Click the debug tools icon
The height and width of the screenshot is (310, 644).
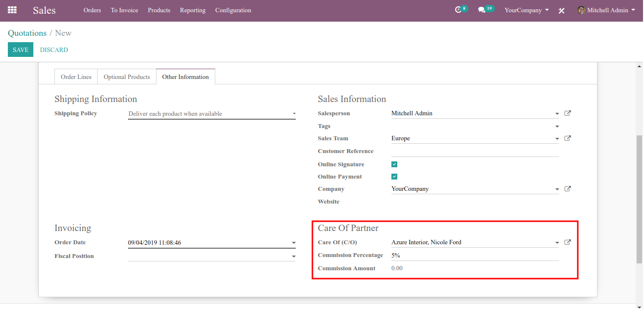(562, 10)
